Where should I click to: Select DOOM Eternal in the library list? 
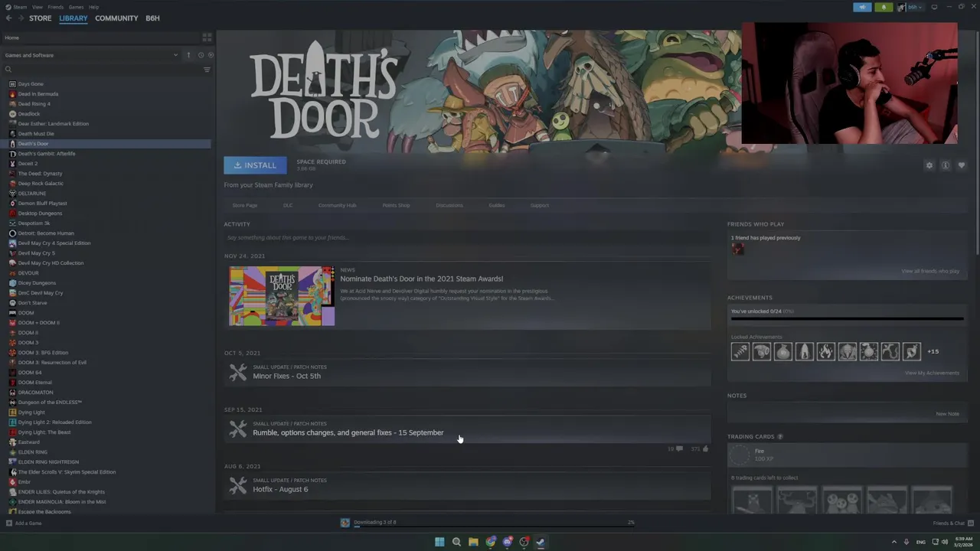[35, 383]
